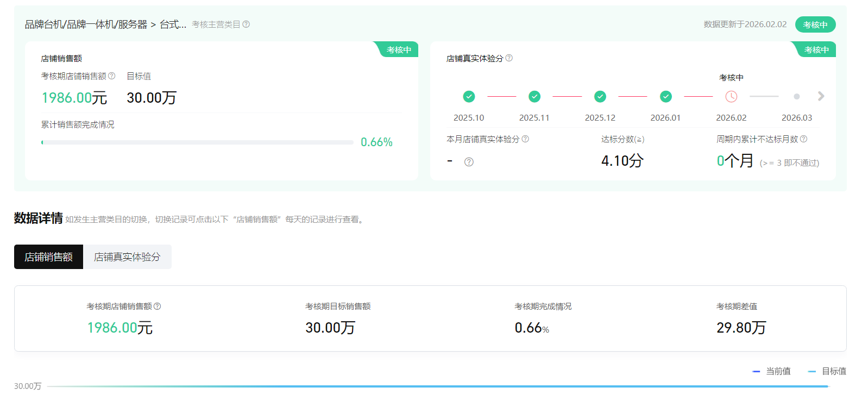
Task: Select the 2026.01 completed checkmark
Action: (665, 97)
